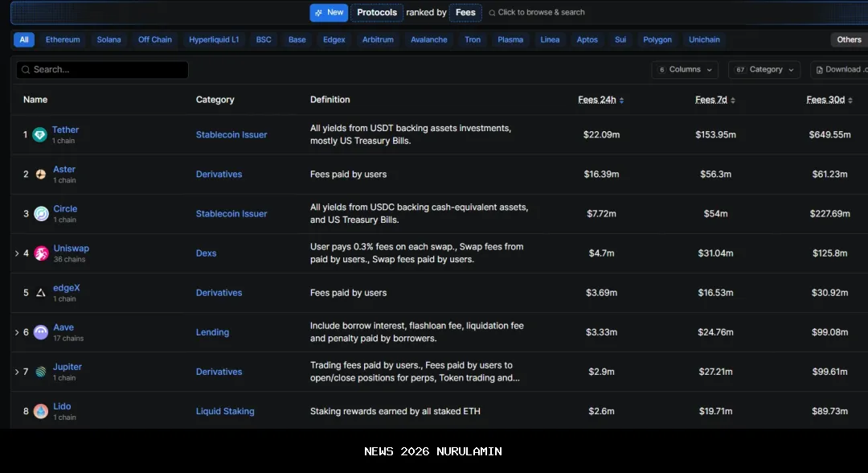Click the Lido logo icon
This screenshot has width=868, height=473.
pos(41,411)
